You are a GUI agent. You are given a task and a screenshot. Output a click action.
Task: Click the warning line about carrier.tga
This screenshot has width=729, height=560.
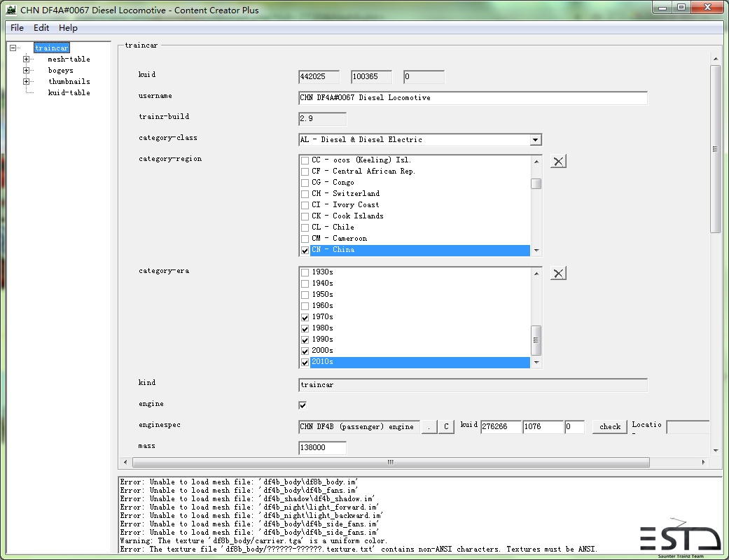click(x=254, y=540)
